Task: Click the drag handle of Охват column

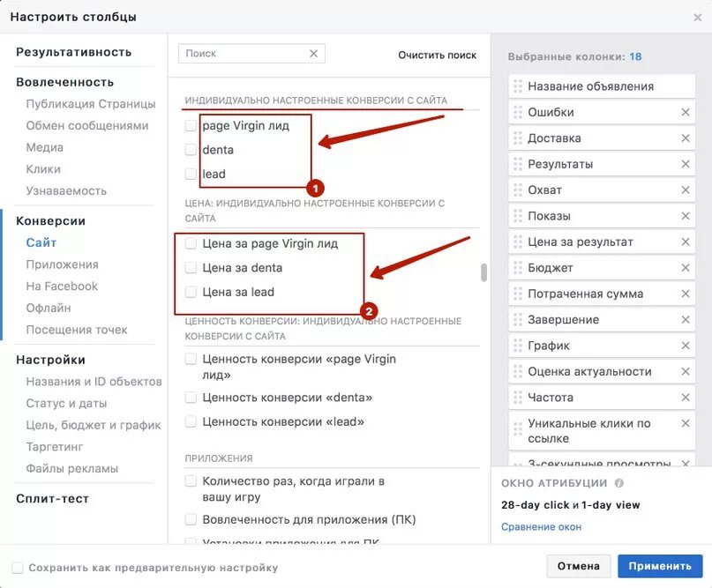Action: click(518, 190)
